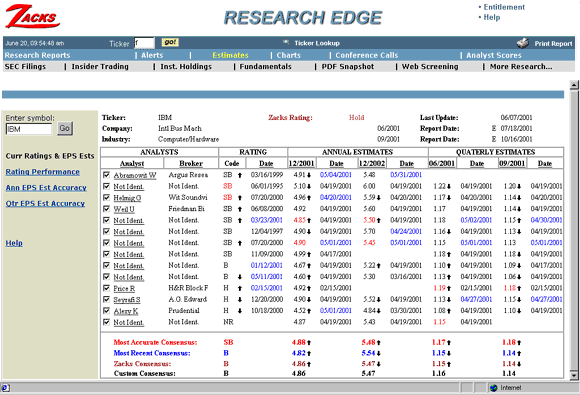Open the Weil U analyst link

point(124,209)
